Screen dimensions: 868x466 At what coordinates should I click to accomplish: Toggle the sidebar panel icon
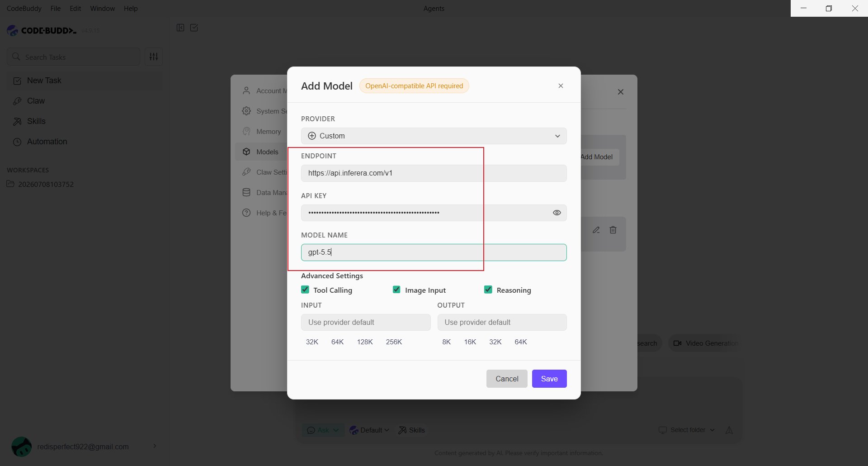(x=180, y=28)
